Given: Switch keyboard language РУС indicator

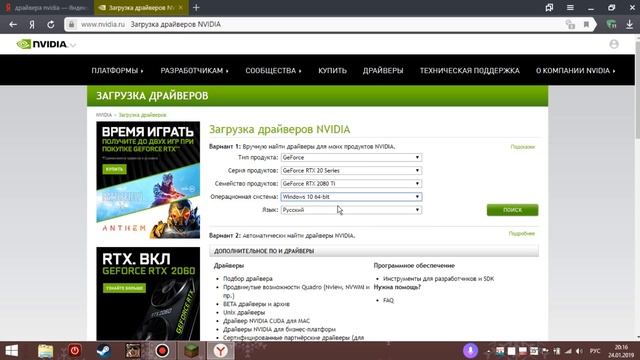Looking at the screenshot, I should [x=595, y=351].
